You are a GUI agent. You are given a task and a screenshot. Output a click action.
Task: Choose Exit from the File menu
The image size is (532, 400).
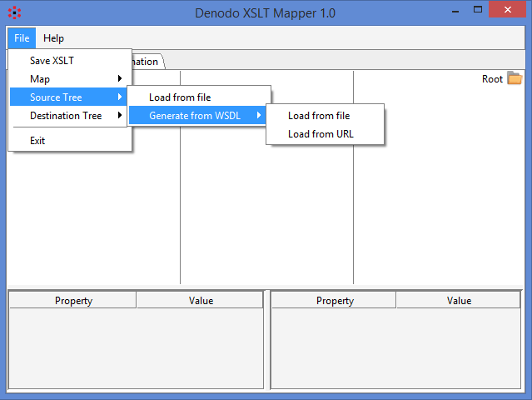pos(70,141)
